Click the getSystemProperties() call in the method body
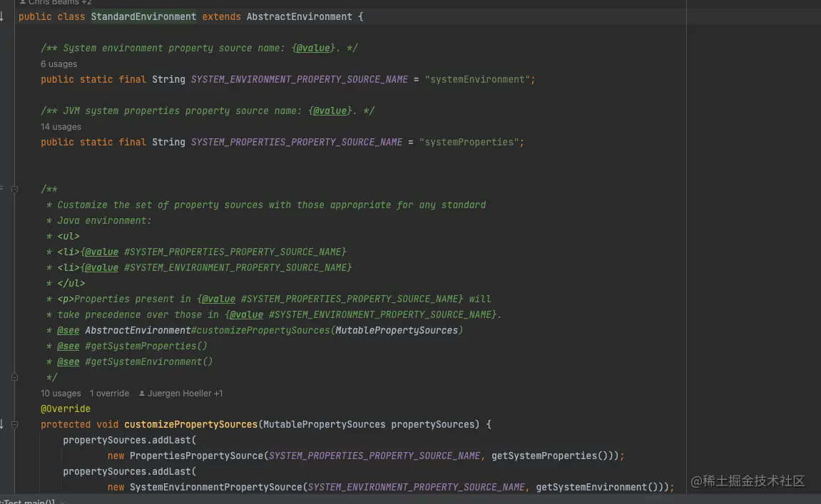Image resolution: width=821 pixels, height=504 pixels. [549, 456]
